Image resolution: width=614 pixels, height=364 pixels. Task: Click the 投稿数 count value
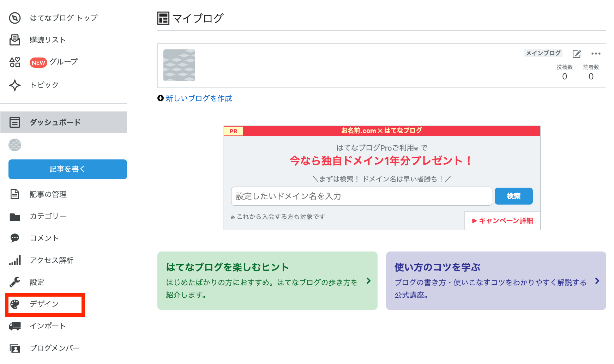tap(565, 77)
